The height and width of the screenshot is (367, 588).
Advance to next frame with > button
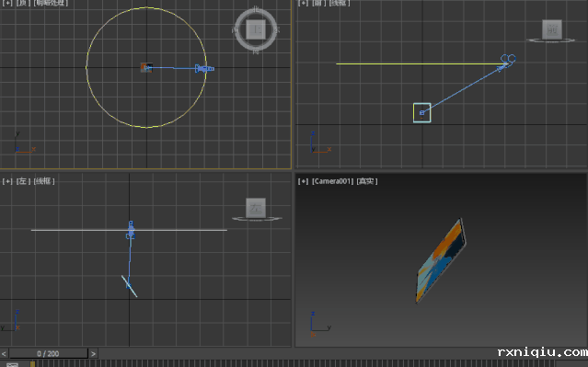(93, 353)
